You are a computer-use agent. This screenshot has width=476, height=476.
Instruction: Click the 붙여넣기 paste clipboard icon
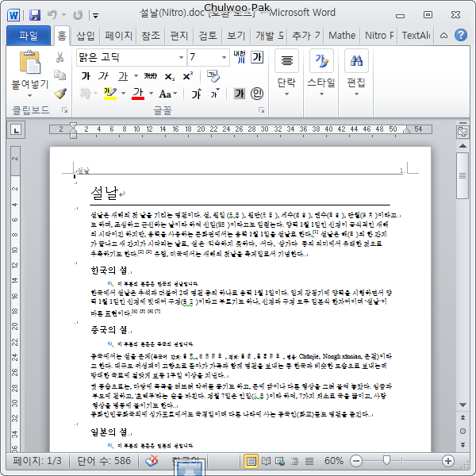pos(30,62)
